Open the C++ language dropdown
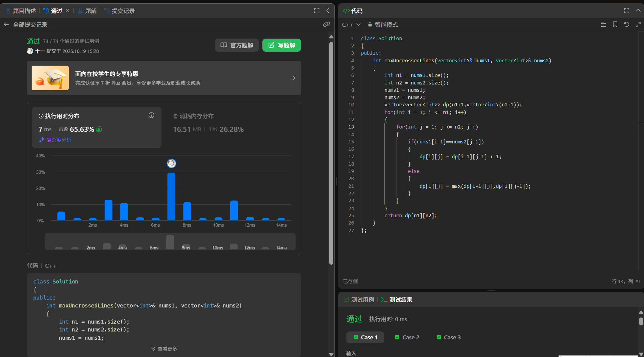Image resolution: width=644 pixels, height=357 pixels. click(351, 25)
